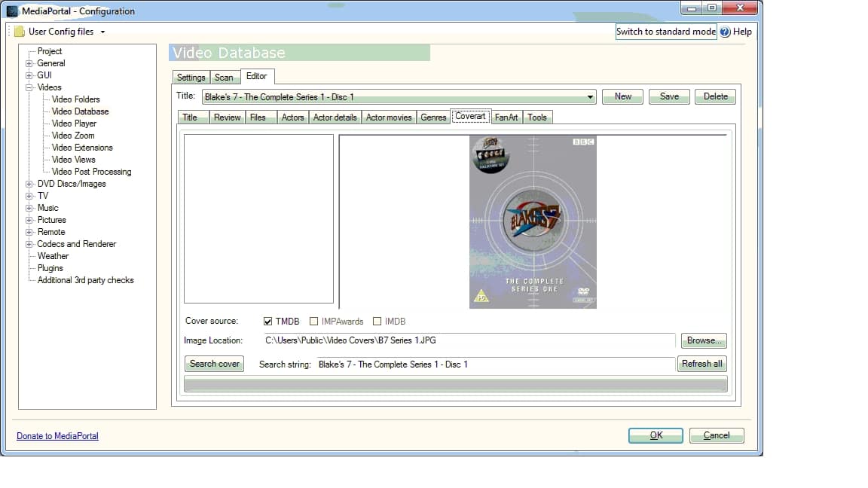The image size is (868, 488).
Task: Open the movie Title combo box dropdown
Action: pos(590,97)
